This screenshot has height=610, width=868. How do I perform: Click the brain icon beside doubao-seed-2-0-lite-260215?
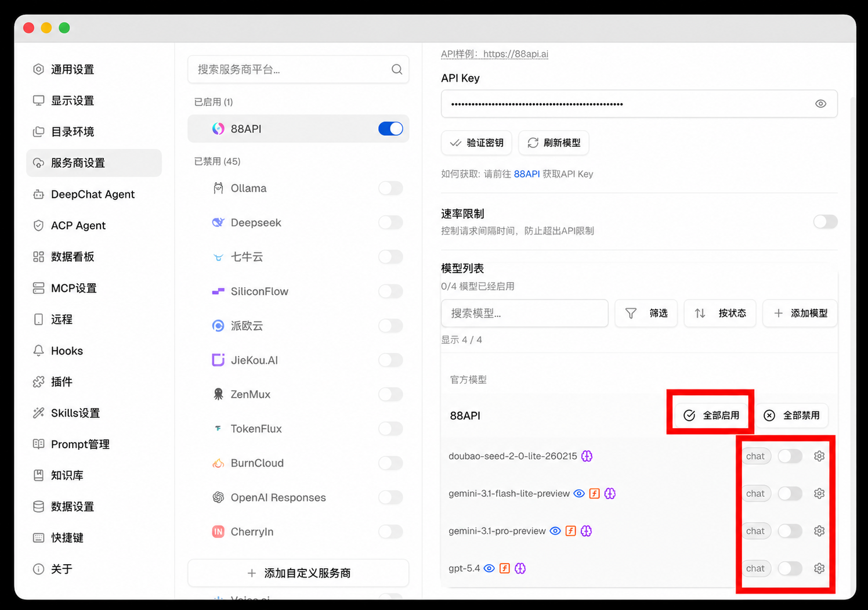tap(587, 456)
